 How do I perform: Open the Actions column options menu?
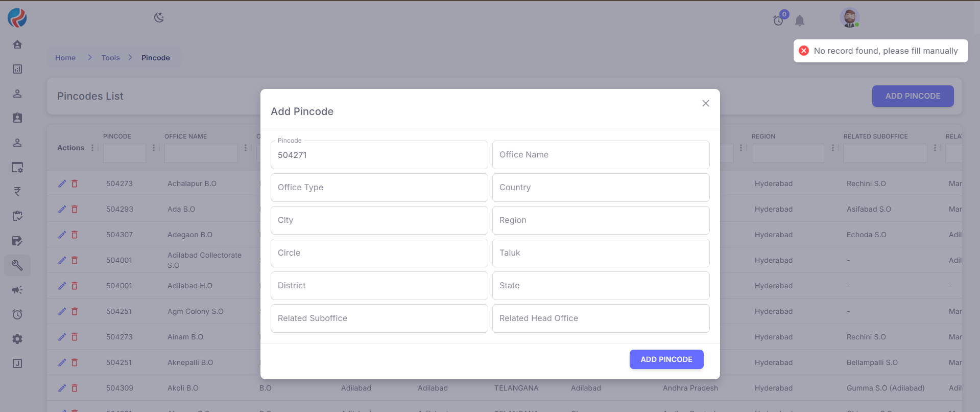point(92,148)
